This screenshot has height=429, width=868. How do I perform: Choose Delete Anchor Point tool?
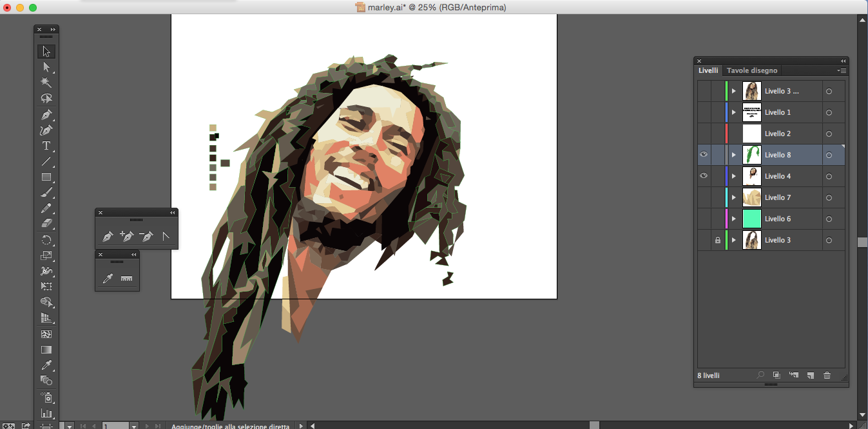point(146,237)
